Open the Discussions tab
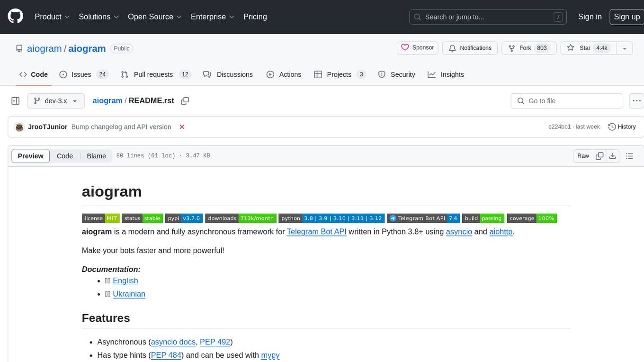The height and width of the screenshot is (362, 644). (228, 74)
